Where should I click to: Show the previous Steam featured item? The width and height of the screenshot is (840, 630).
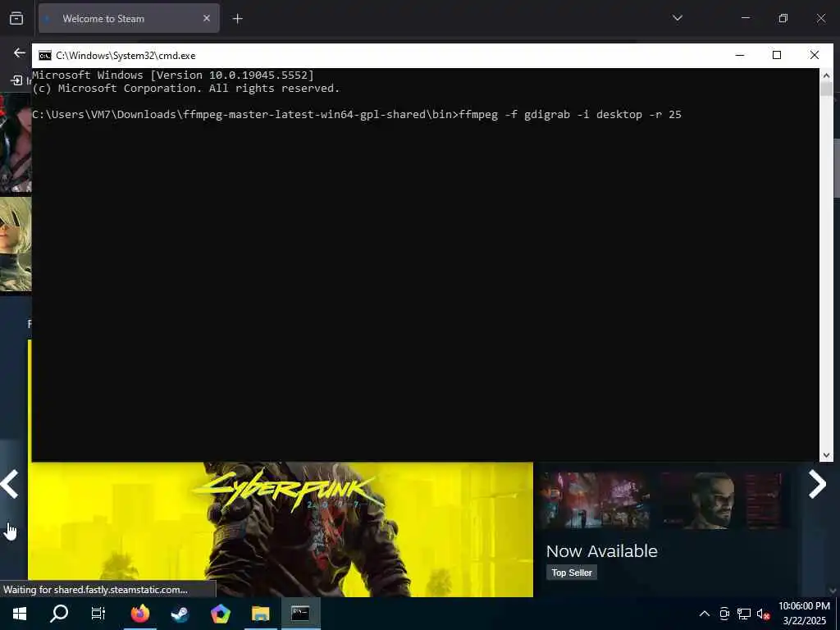tap(10, 484)
